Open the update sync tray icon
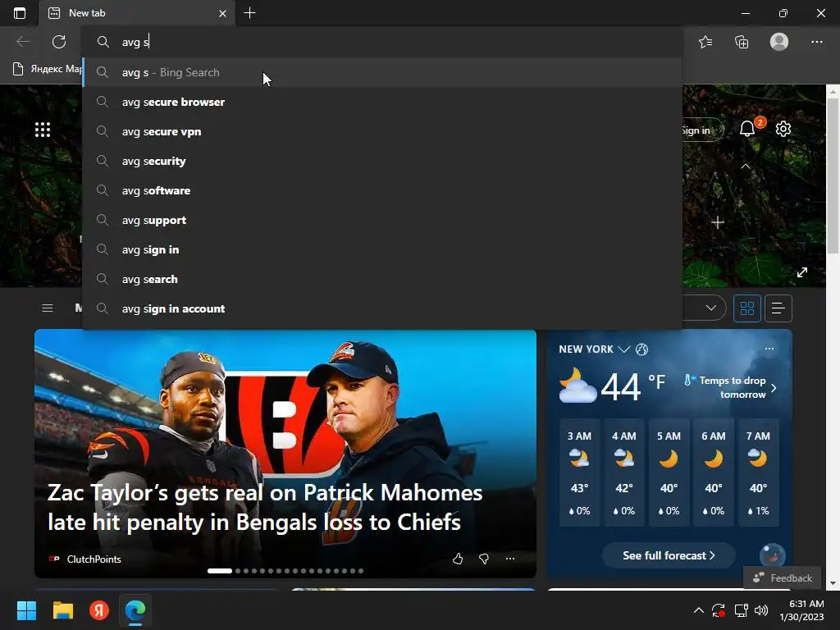 pos(719,610)
